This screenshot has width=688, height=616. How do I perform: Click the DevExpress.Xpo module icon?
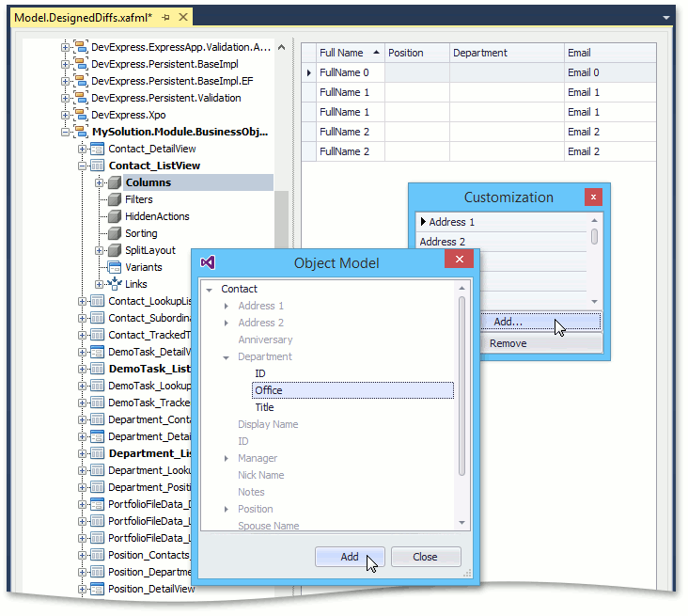tap(80, 115)
